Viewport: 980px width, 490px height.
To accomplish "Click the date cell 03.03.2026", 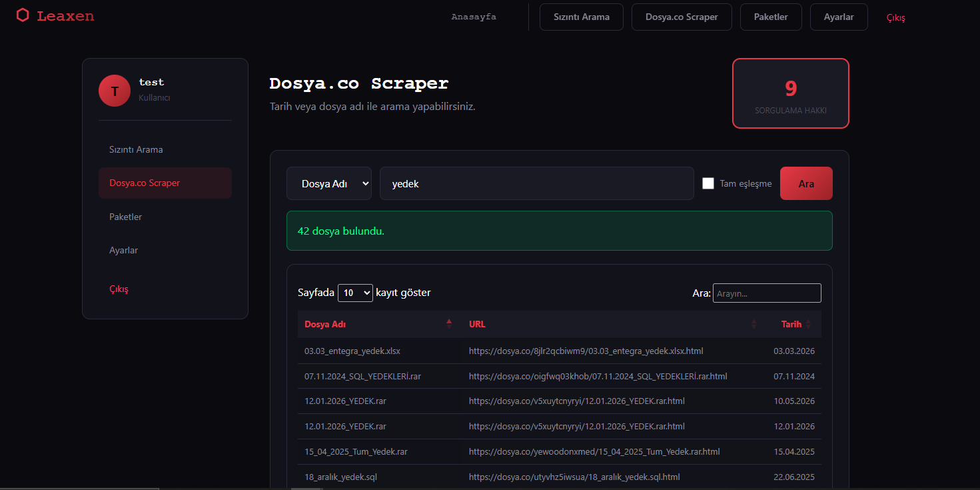I will pos(794,351).
